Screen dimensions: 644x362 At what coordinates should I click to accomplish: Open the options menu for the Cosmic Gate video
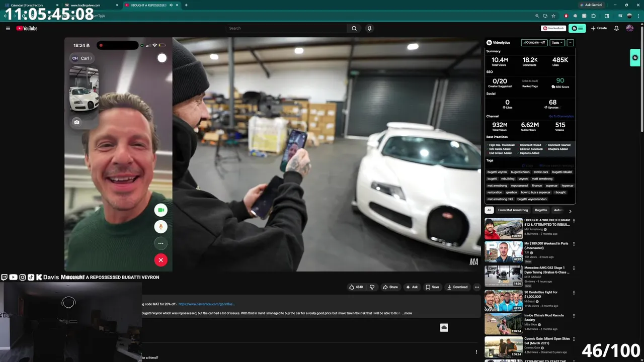(574, 340)
